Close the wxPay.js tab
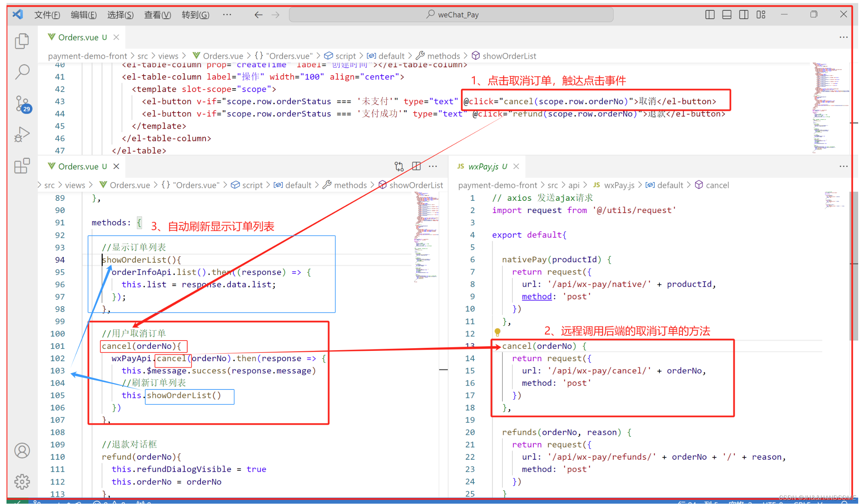Screen dimensions: 862x504 [516, 166]
